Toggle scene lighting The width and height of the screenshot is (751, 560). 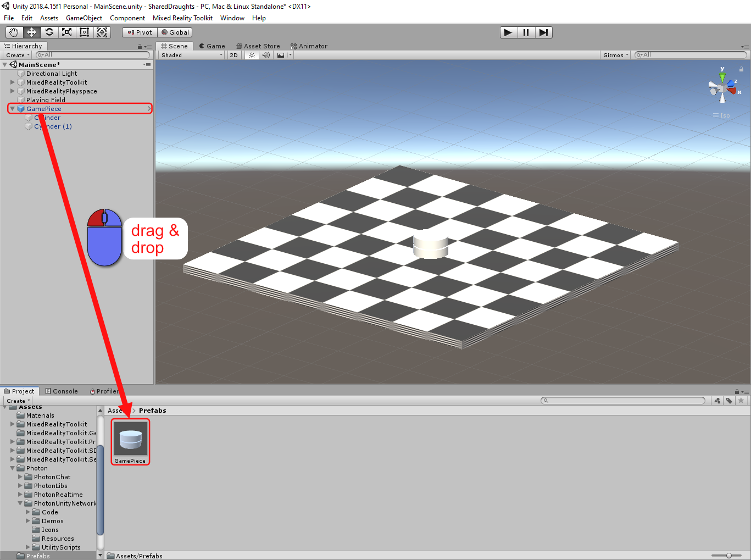252,55
